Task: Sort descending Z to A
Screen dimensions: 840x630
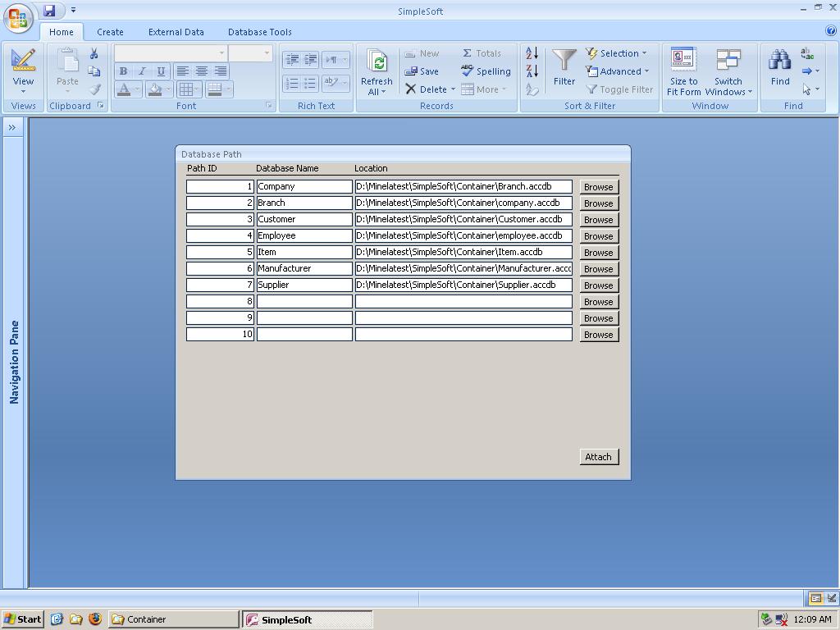Action: [532, 71]
